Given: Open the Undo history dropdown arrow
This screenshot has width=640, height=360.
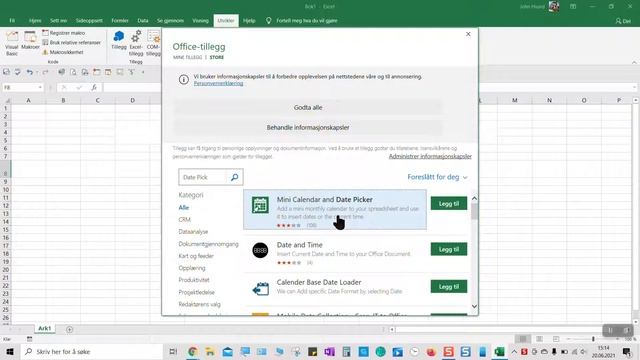Looking at the screenshot, I should (37, 72).
